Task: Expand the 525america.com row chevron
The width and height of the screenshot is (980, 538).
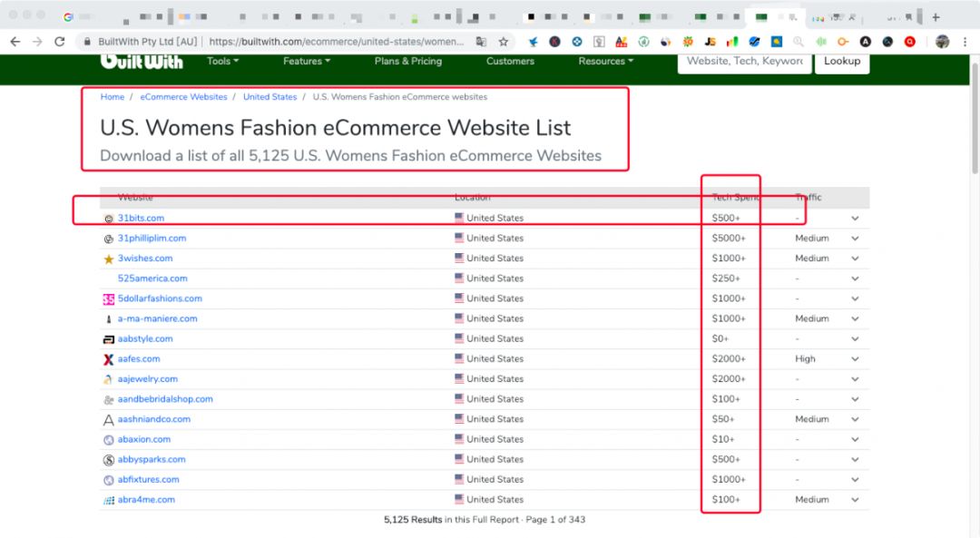Action: click(855, 279)
